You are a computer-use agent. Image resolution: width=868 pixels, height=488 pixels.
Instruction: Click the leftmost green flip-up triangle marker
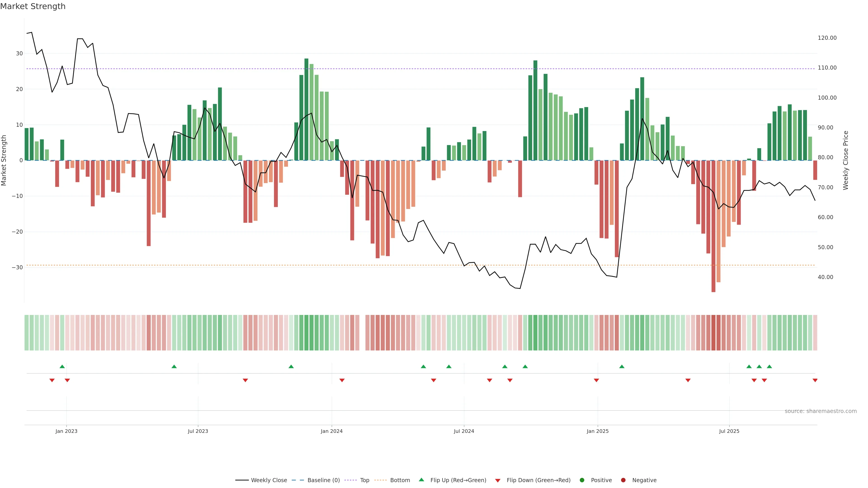[x=62, y=366]
